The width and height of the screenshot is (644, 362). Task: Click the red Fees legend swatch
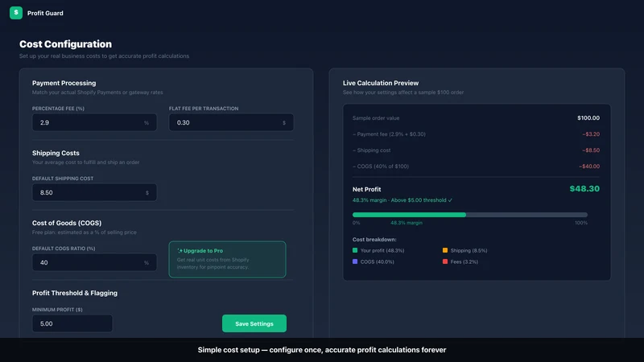445,261
